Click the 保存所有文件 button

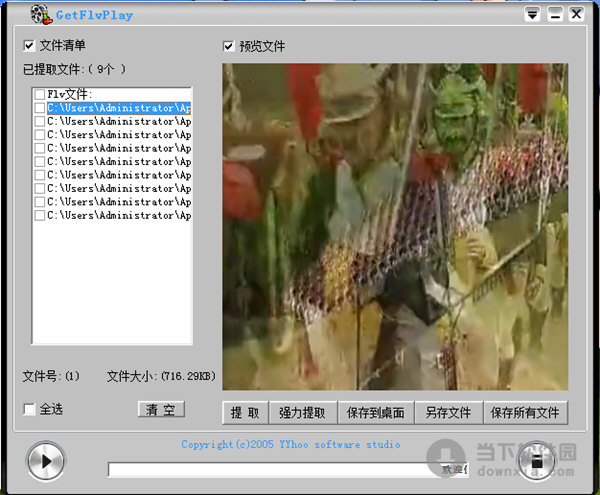525,413
